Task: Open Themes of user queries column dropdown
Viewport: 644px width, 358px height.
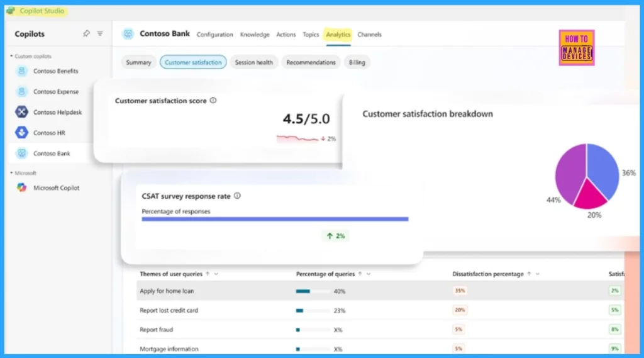Action: click(216, 274)
